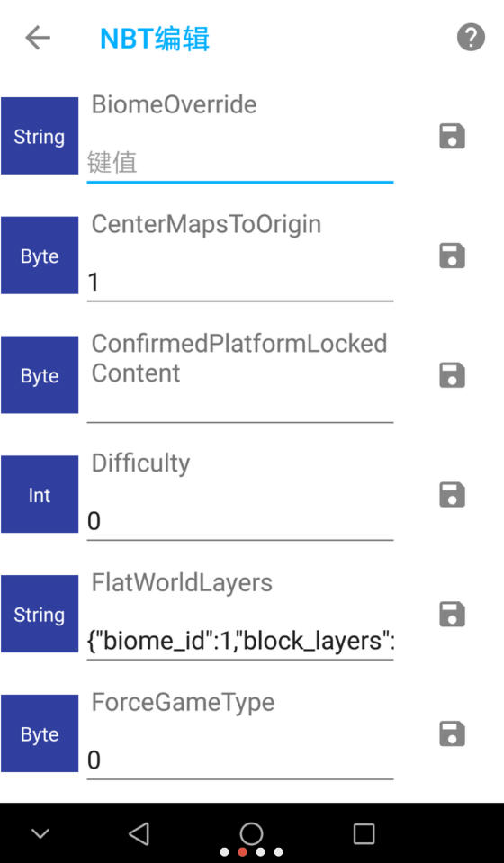Hide keyboard with the down chevron
Image resolution: width=504 pixels, height=863 pixels.
pos(40,833)
